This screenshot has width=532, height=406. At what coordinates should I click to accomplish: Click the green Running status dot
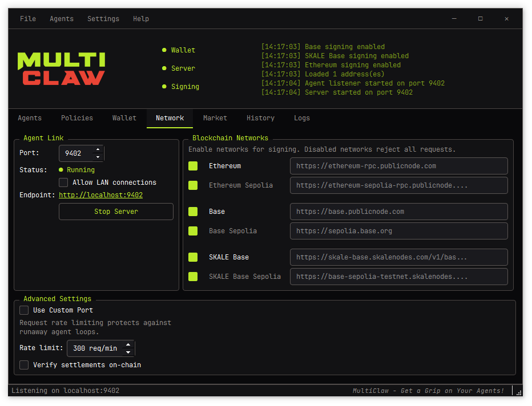(61, 170)
